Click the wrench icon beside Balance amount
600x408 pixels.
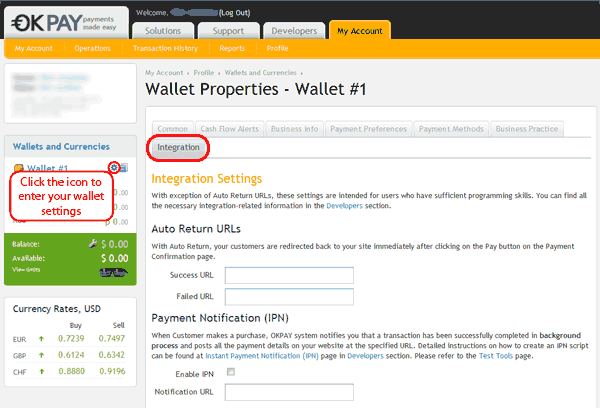coord(91,243)
